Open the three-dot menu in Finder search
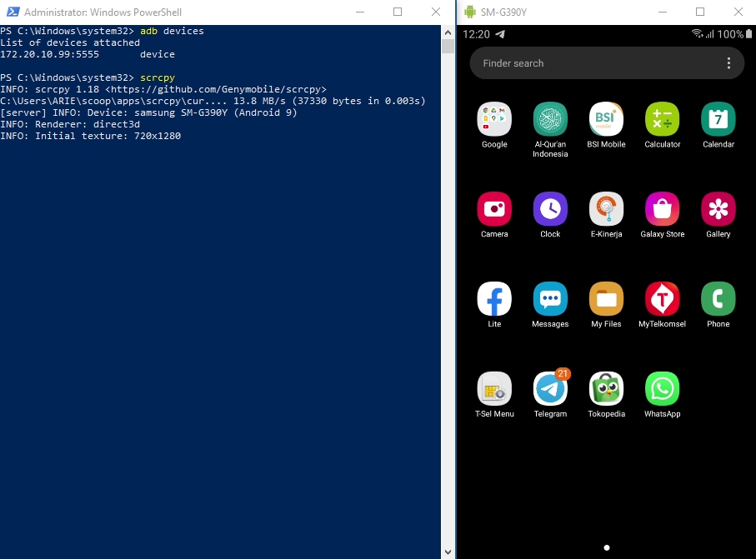 [x=728, y=63]
